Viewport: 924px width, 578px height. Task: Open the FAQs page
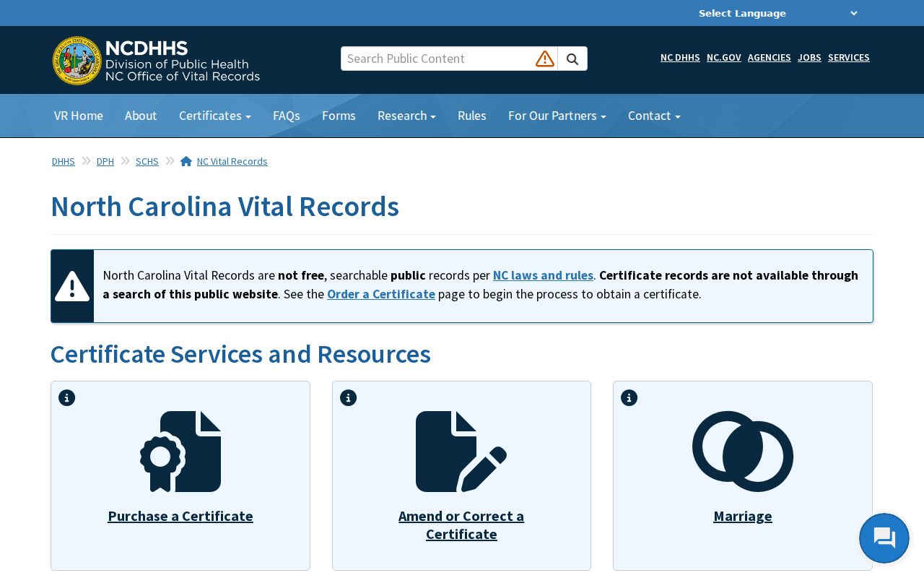[287, 116]
